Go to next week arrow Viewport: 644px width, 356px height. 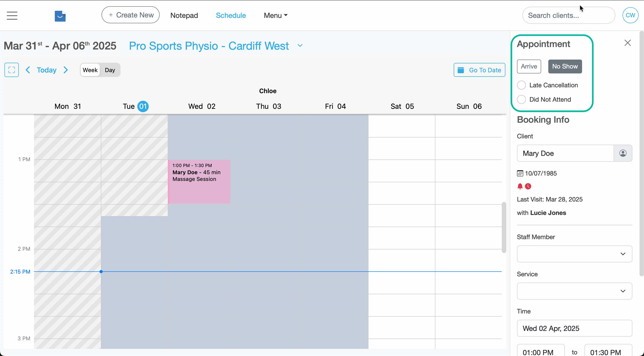[x=66, y=70]
